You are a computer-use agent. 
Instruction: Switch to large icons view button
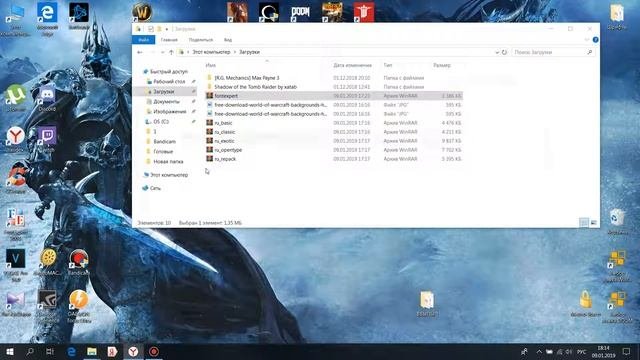[593, 222]
